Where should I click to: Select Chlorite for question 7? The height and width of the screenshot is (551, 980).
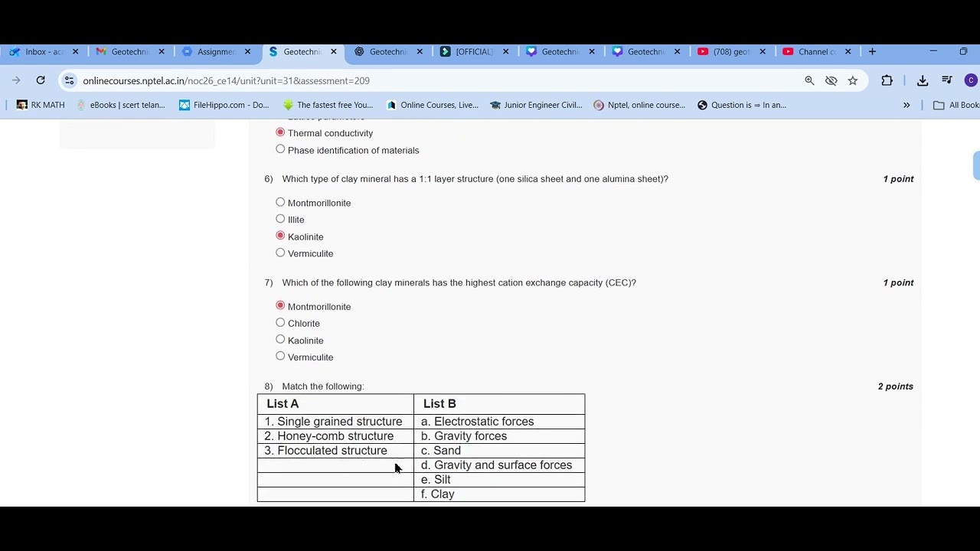(x=280, y=322)
